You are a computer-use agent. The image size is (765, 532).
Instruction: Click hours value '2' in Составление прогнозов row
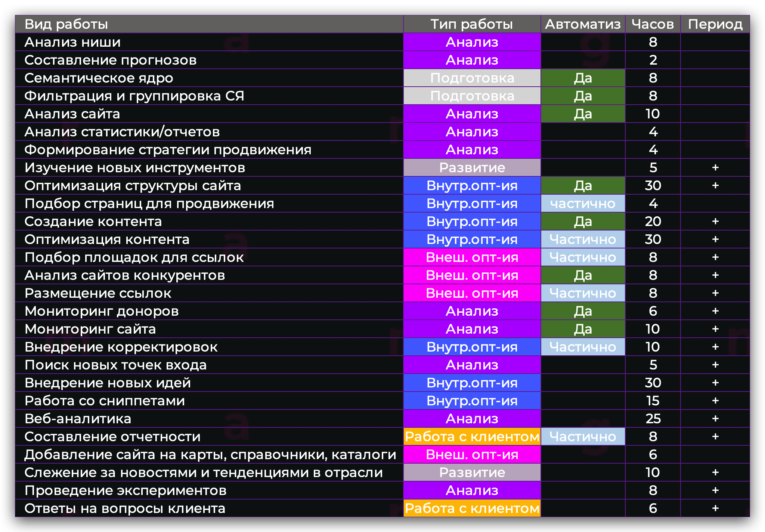click(653, 60)
